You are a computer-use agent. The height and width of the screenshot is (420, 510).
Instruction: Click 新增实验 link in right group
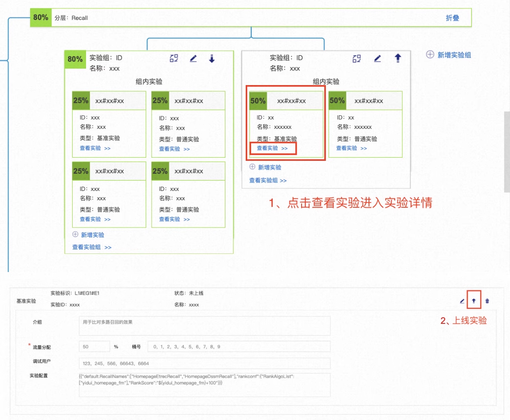point(269,167)
